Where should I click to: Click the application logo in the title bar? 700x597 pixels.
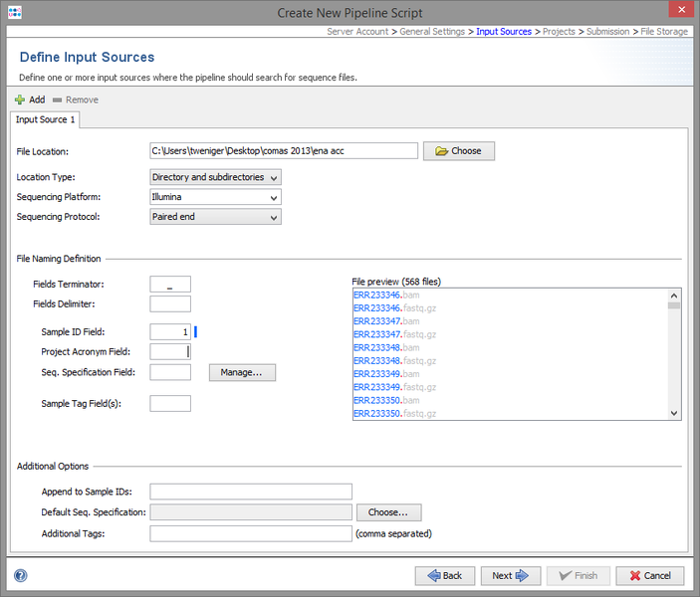coord(15,12)
